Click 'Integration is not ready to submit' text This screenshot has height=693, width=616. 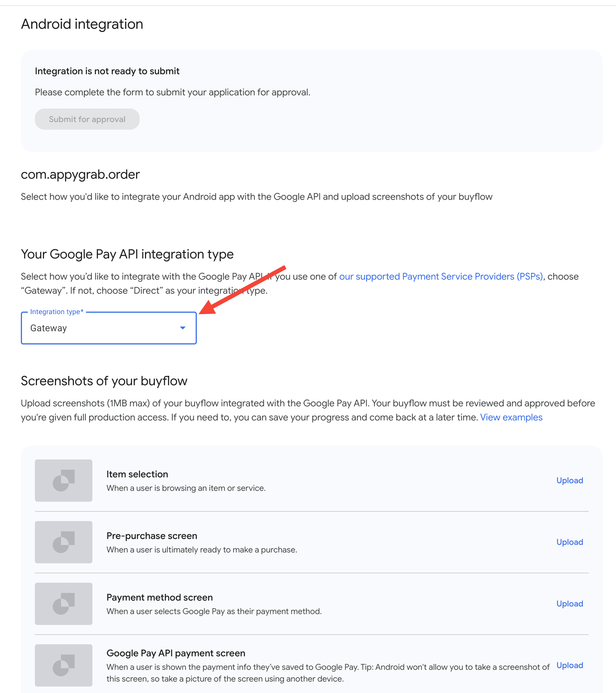pos(107,71)
